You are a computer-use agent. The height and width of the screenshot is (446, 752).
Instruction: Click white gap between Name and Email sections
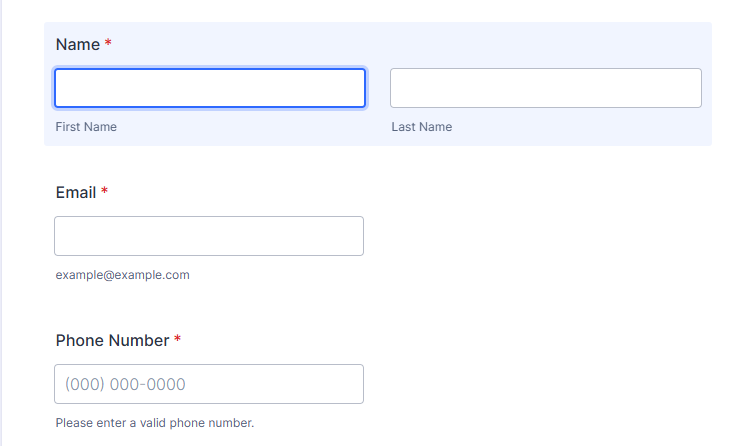(378, 160)
